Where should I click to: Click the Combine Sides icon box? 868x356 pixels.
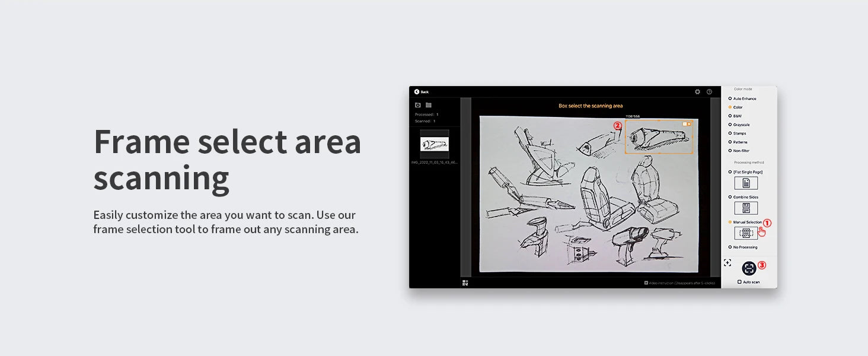(x=746, y=208)
